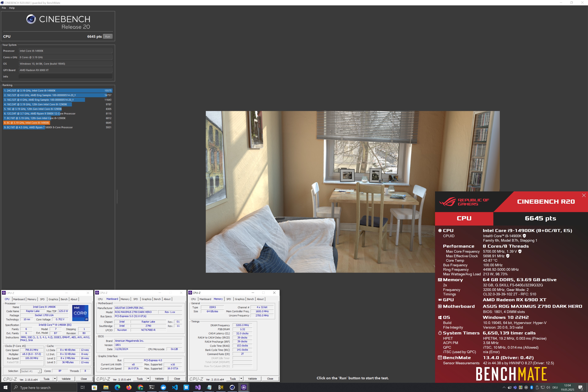
Task: Open the Action Center notifications icon
Action: [x=581, y=388]
